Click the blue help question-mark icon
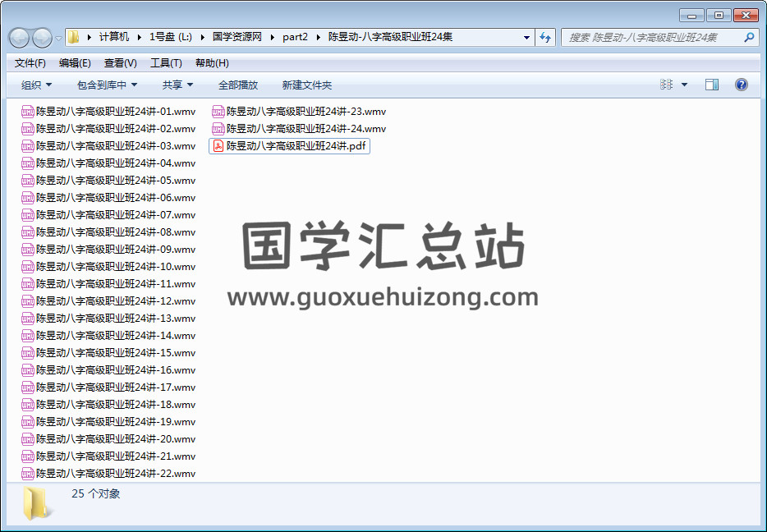Image resolution: width=767 pixels, height=532 pixels. coord(741,85)
